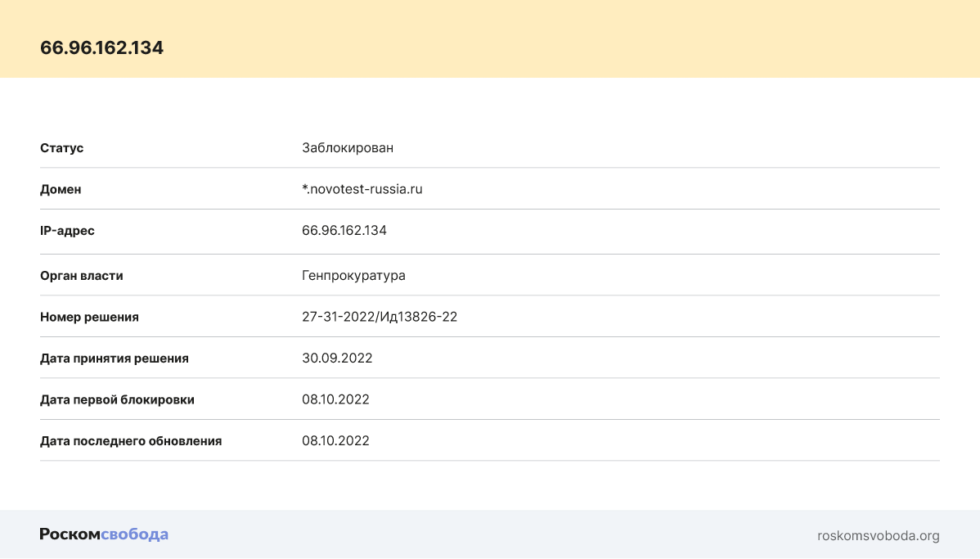Select the Номер решения row label
The image size is (980, 559).
(89, 317)
